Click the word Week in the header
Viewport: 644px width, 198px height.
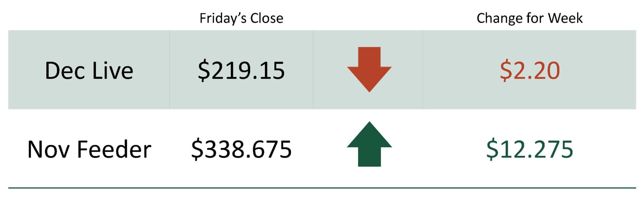(565, 18)
